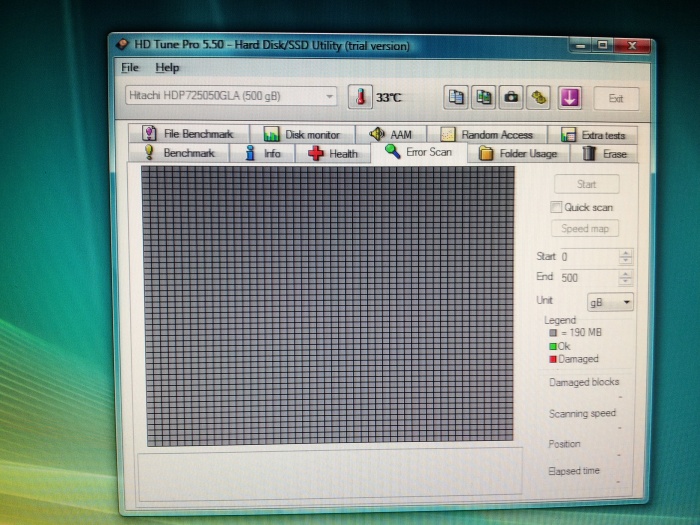Click the Speed map button

click(585, 229)
